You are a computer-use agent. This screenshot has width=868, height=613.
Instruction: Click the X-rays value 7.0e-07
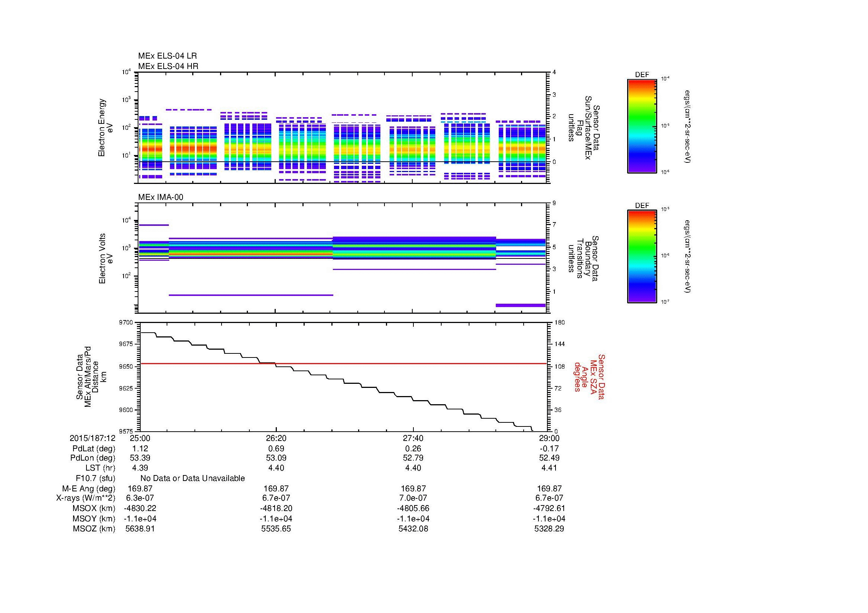tap(413, 498)
